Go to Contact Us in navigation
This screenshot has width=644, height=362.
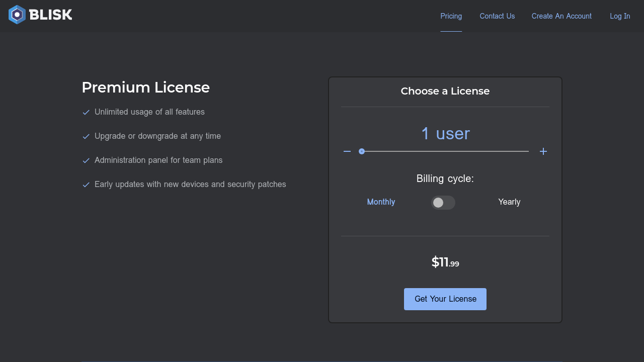[x=497, y=16]
